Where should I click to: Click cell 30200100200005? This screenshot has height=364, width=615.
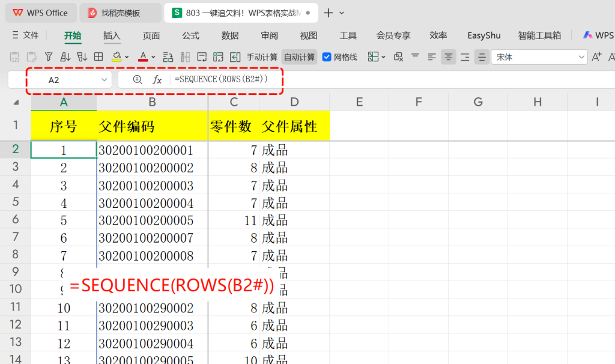tap(152, 220)
